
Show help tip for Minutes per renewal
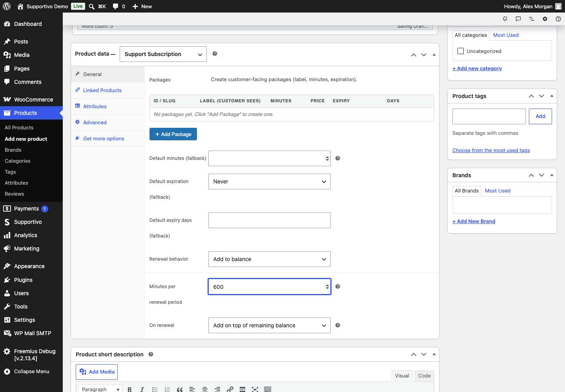click(x=338, y=287)
